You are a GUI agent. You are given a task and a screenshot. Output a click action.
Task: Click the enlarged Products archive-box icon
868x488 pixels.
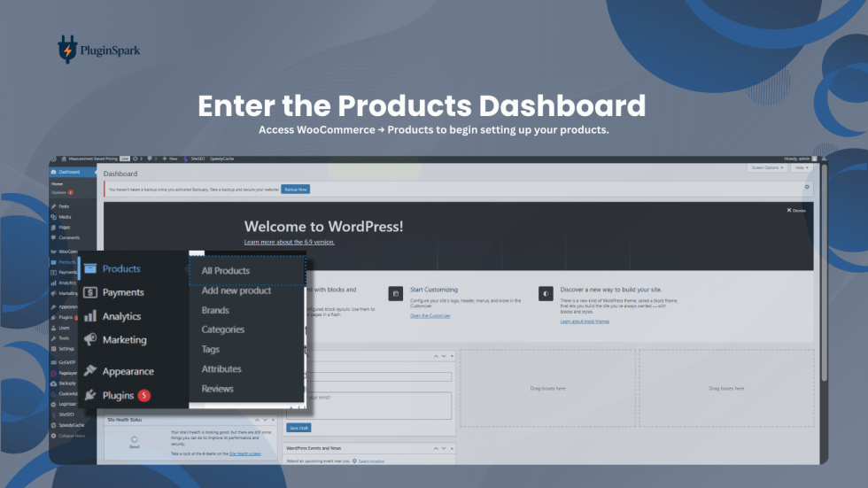pyautogui.click(x=90, y=269)
